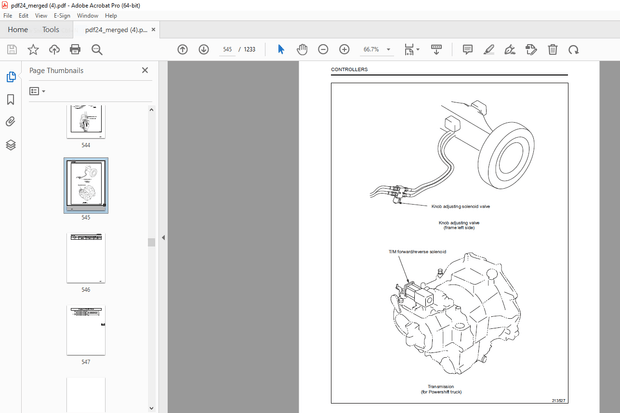The image size is (620, 413).
Task: Open the Attachments paperclip pane
Action: click(11, 121)
